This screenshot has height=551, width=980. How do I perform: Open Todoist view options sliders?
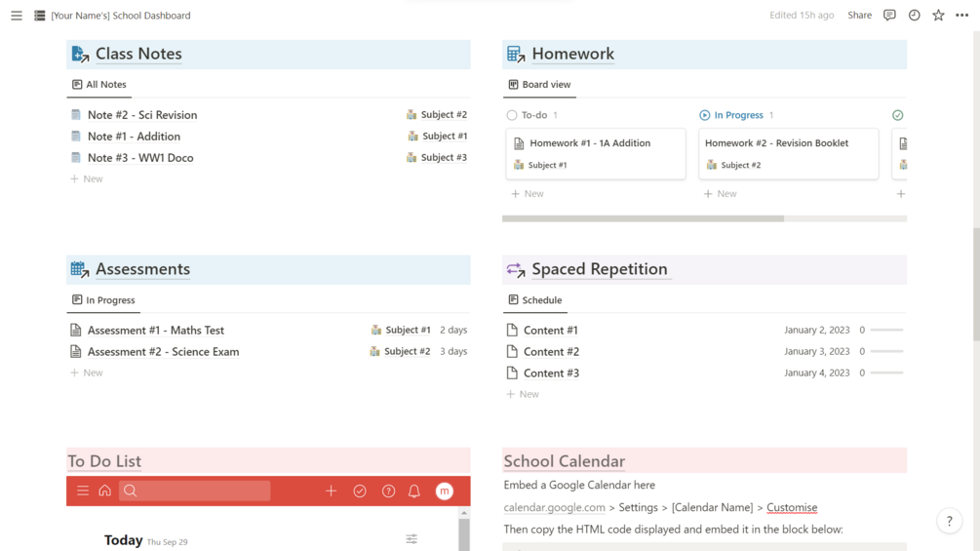point(412,539)
